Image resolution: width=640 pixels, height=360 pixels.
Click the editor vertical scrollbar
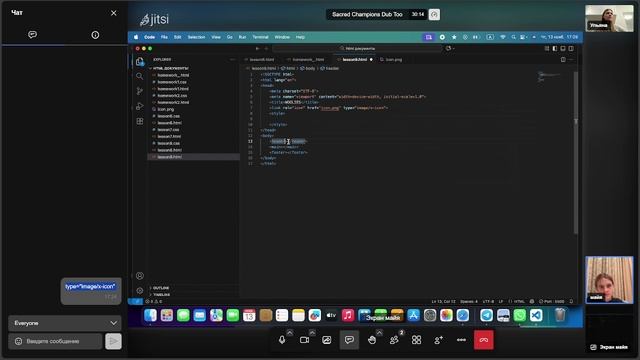[x=576, y=153]
